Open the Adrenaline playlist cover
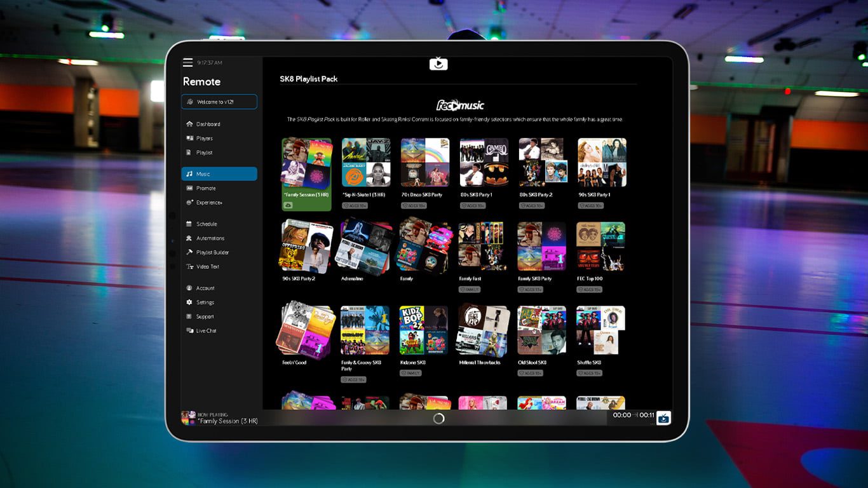 [x=366, y=247]
